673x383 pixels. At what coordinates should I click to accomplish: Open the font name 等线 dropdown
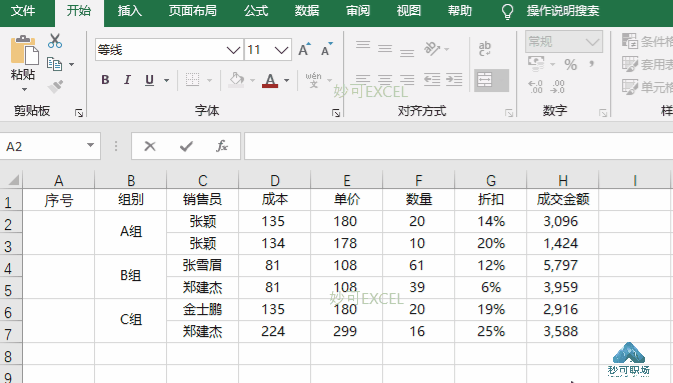pos(233,50)
